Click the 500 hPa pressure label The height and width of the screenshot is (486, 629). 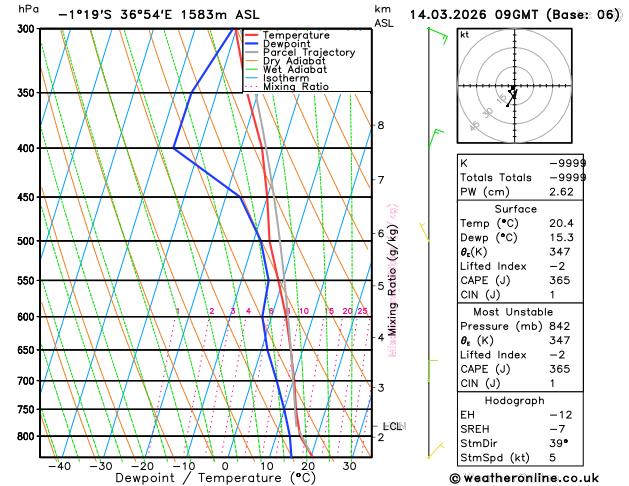pos(28,241)
